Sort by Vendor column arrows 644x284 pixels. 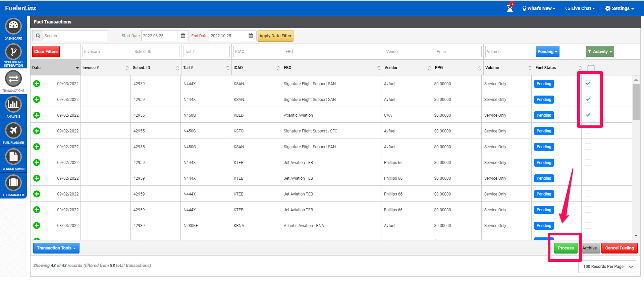[x=429, y=68]
